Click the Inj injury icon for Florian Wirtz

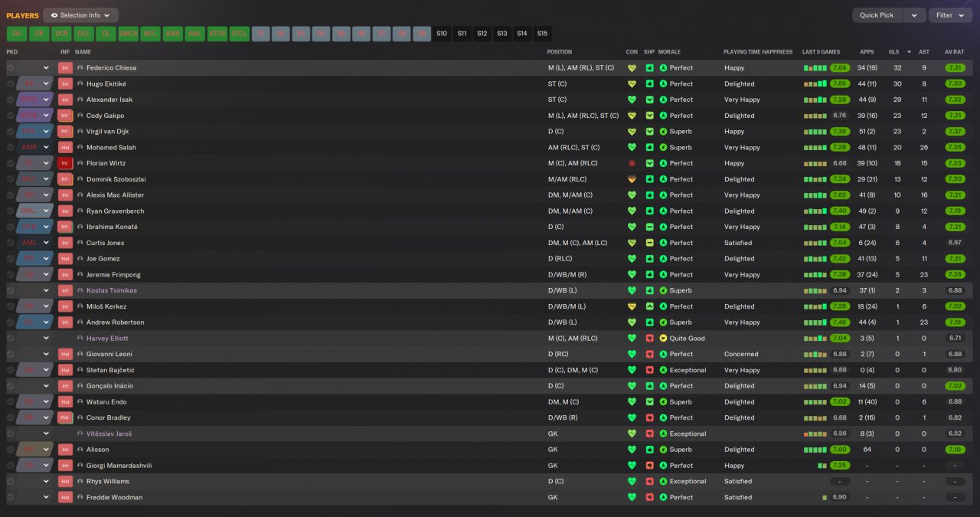pyautogui.click(x=65, y=163)
